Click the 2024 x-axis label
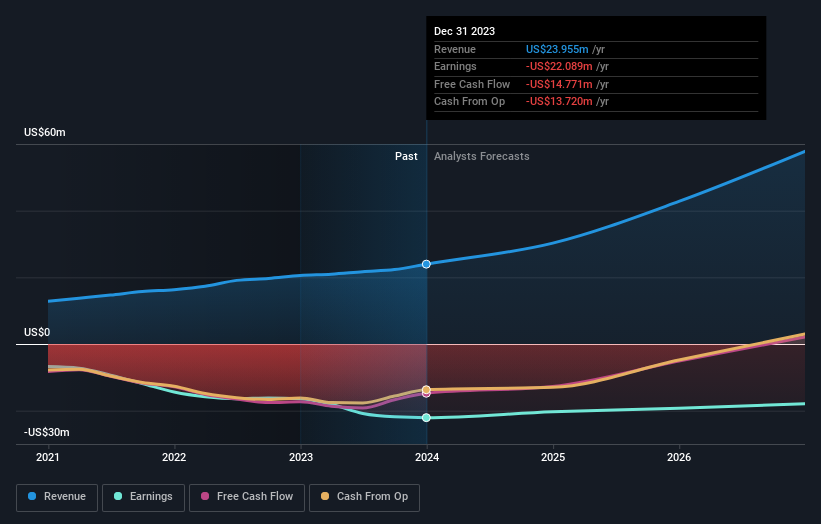821x524 pixels. click(x=427, y=458)
